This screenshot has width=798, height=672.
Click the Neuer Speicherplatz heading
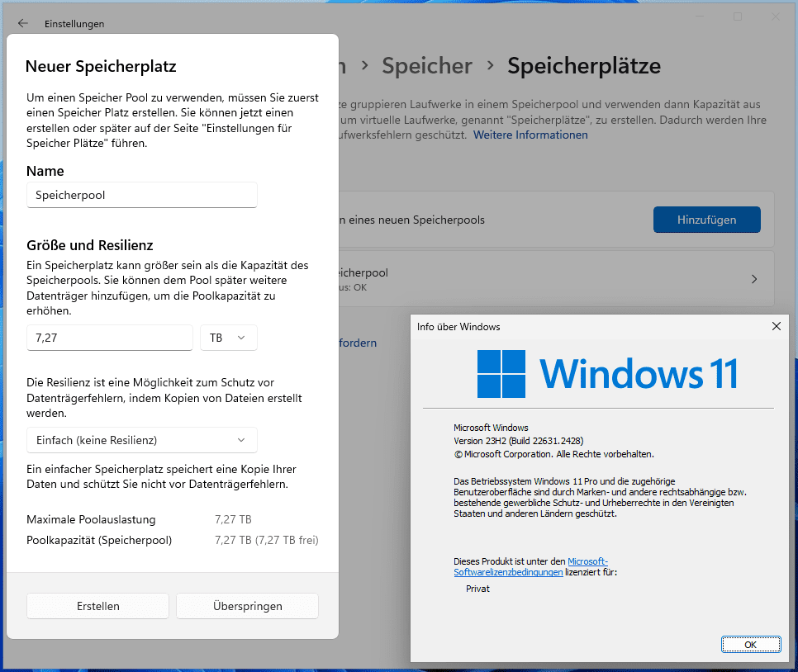tap(101, 67)
